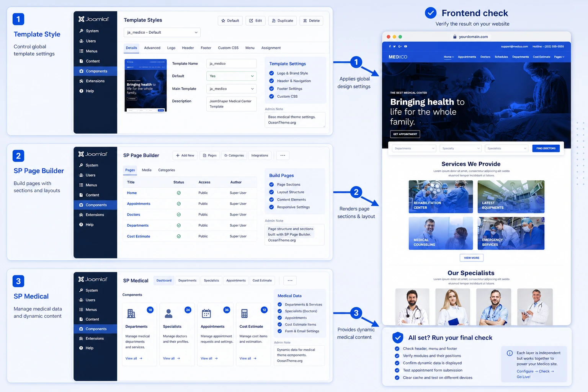Screen dimensions: 588x392
Task: Switch to Custom CSS tab
Action: click(228, 48)
